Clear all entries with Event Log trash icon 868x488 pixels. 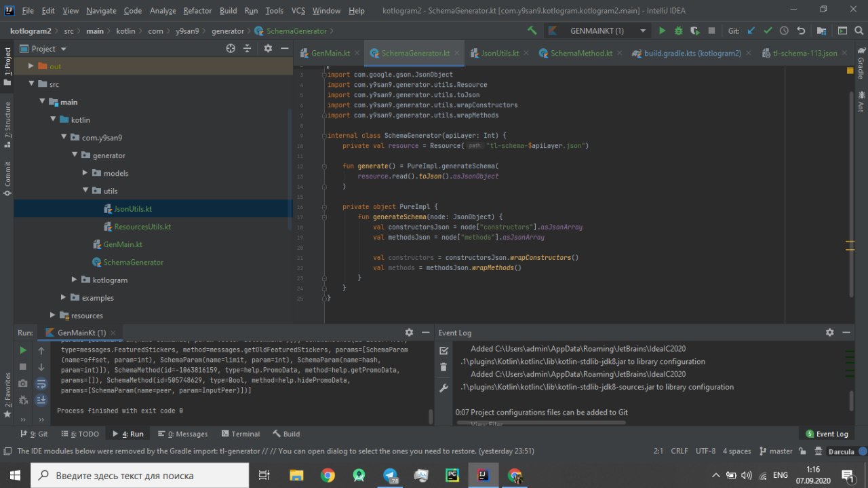pos(443,367)
